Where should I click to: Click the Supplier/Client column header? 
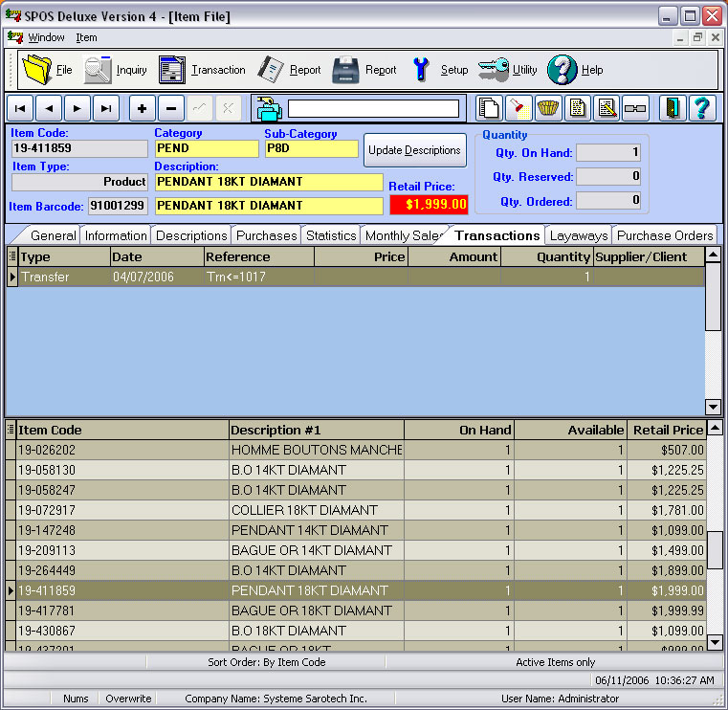649,256
